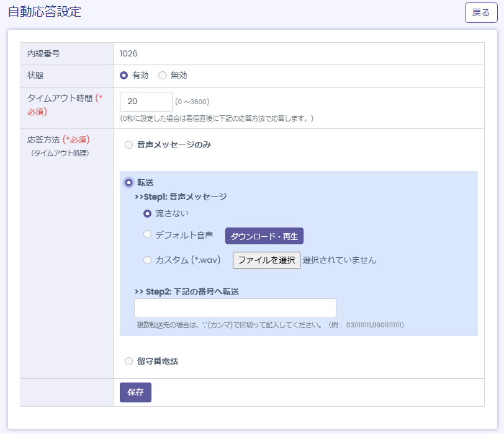This screenshot has height=434, width=504.
Task: Choose the デフォルト音声 radio option
Action: point(148,234)
